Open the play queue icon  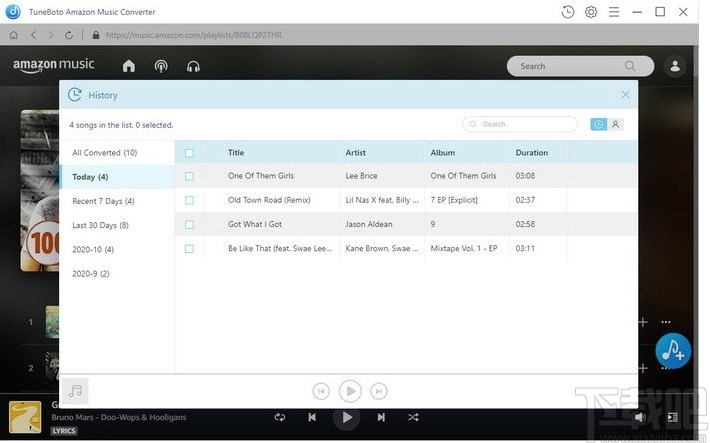coord(672,417)
